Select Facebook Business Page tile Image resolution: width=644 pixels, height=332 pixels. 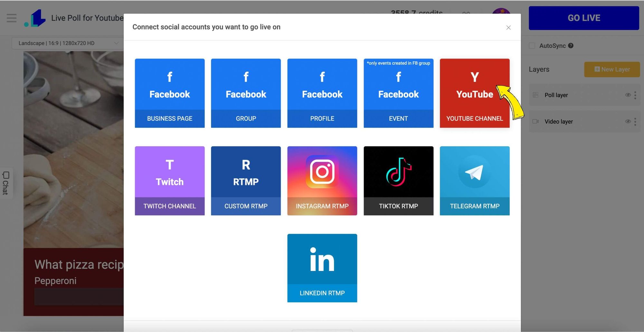coord(170,93)
